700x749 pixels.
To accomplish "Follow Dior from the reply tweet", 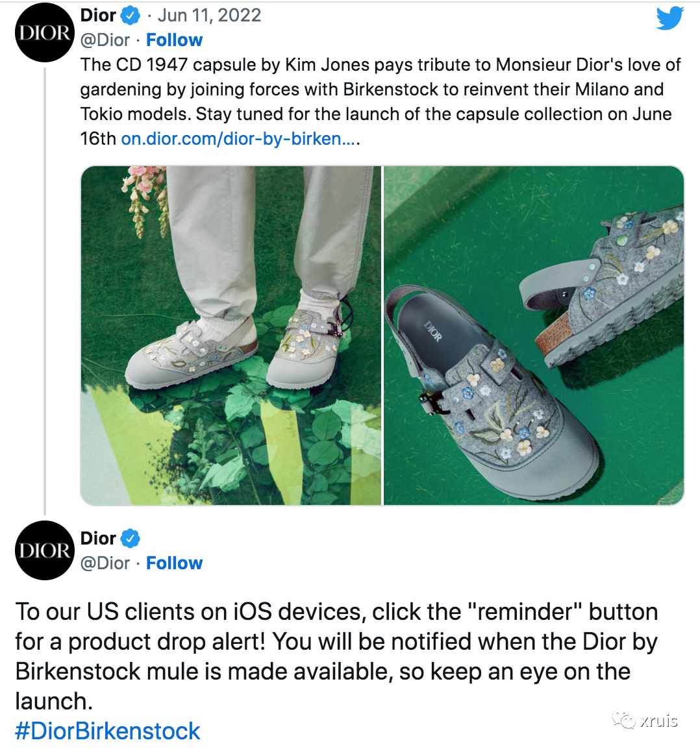I will coord(175,563).
